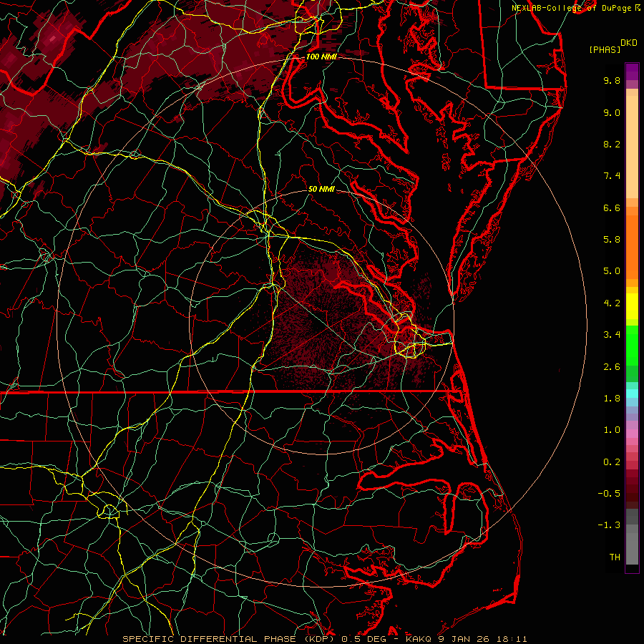This screenshot has height=644, width=644.
Task: Click the 5.8 scale value
Action: (612, 240)
